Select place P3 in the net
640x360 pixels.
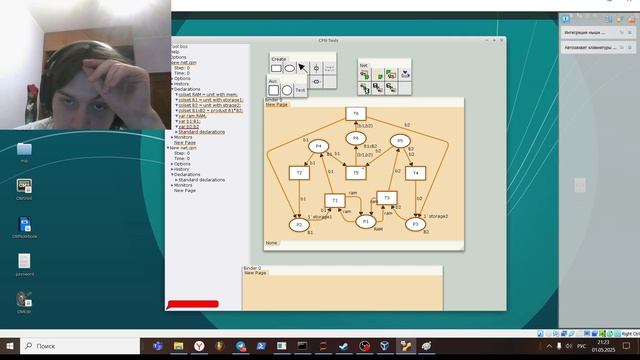tap(416, 224)
